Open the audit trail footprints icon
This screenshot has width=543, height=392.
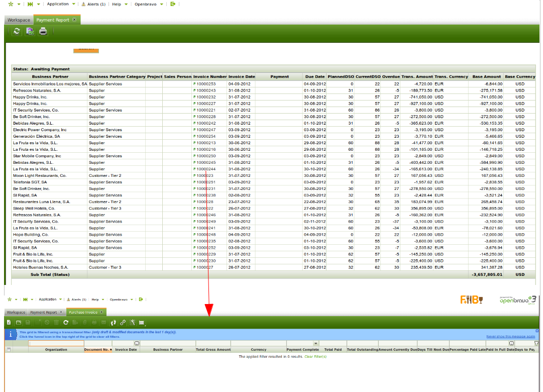[113, 322]
